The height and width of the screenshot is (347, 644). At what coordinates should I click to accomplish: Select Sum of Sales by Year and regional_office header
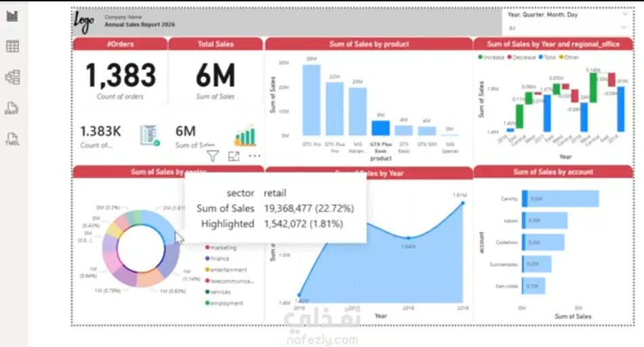[553, 44]
